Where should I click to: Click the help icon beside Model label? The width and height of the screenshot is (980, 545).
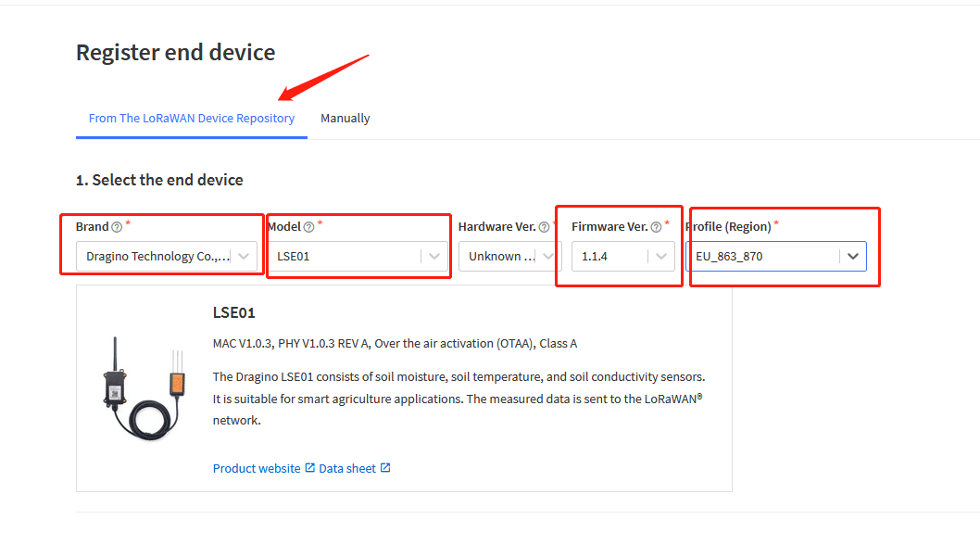pos(308,227)
